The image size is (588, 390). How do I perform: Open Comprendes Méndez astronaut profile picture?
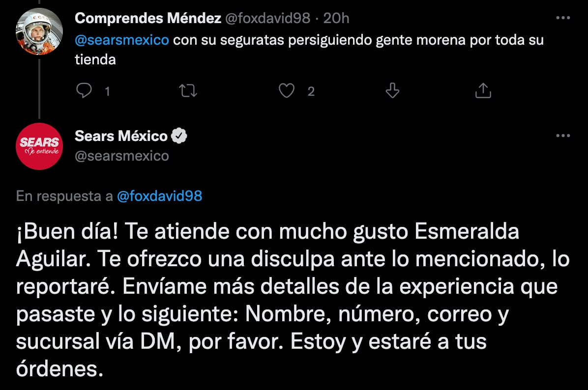pos(39,31)
